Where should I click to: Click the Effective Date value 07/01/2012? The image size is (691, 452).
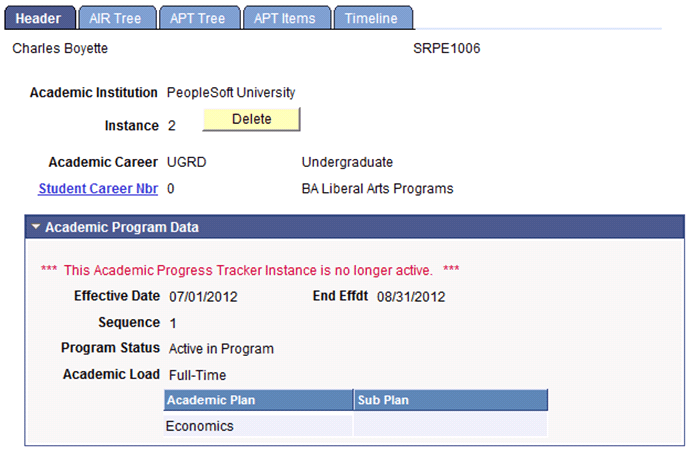click(203, 296)
